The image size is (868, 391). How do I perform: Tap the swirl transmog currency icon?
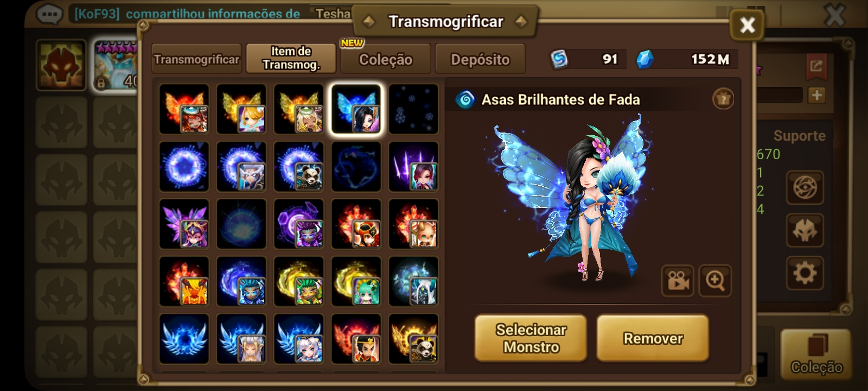(559, 59)
